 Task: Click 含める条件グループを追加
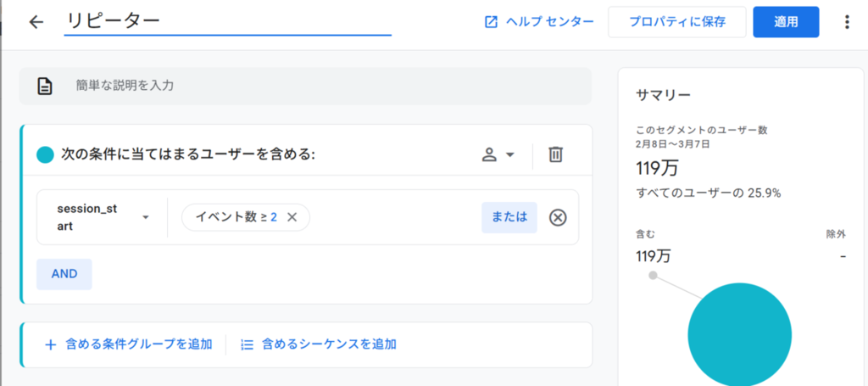[129, 344]
